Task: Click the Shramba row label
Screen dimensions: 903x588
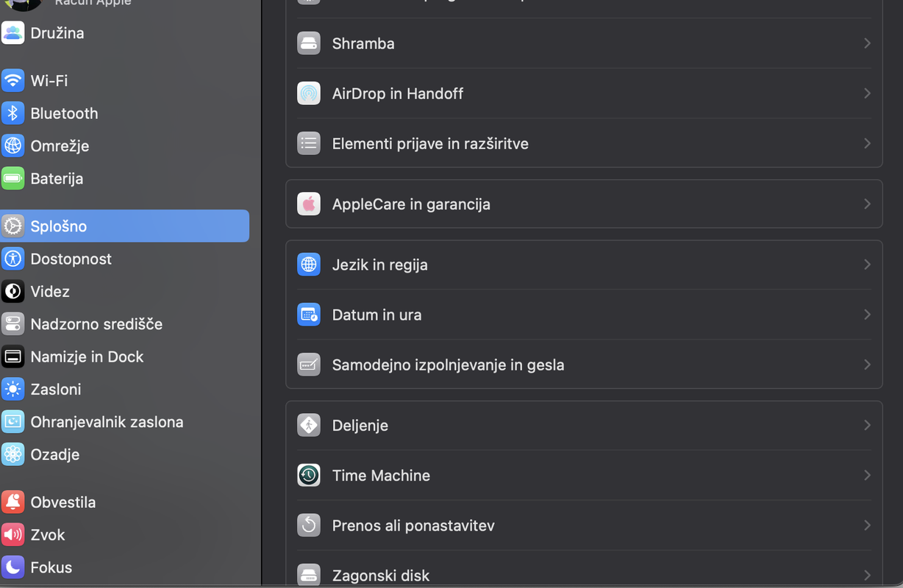Action: coord(363,43)
